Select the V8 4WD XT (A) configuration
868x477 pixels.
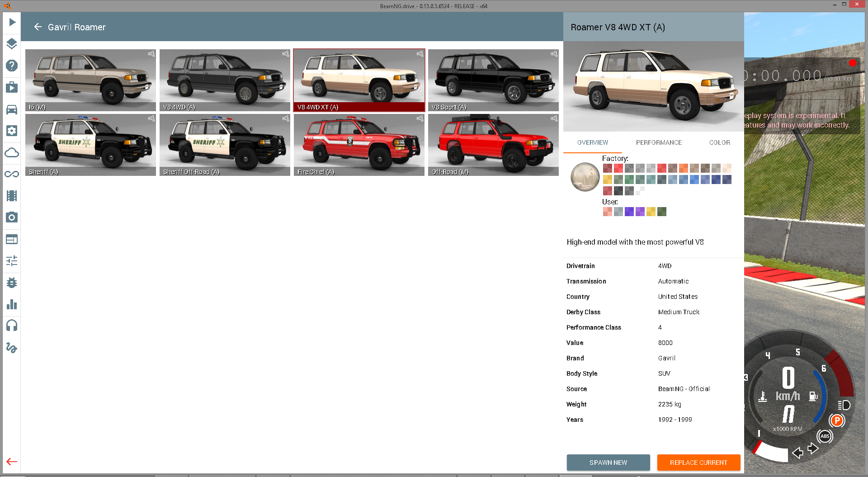point(359,80)
